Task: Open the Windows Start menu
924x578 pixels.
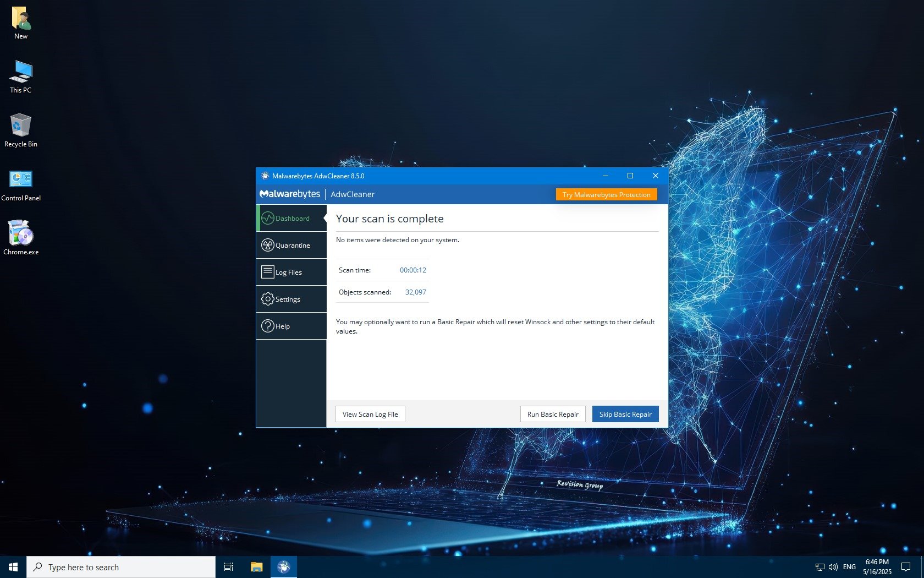Action: tap(13, 567)
